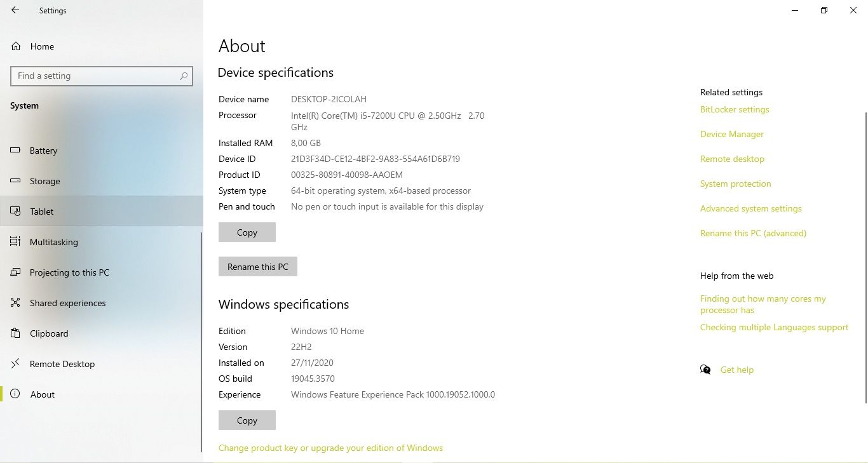Viewport: 868px width, 463px height.
Task: Click the search magnifier icon
Action: pos(184,76)
